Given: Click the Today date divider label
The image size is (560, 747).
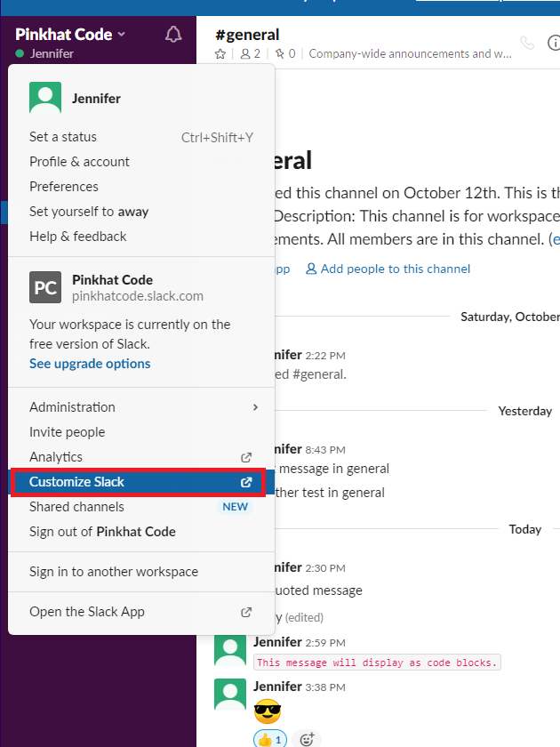Looking at the screenshot, I should click(x=524, y=529).
